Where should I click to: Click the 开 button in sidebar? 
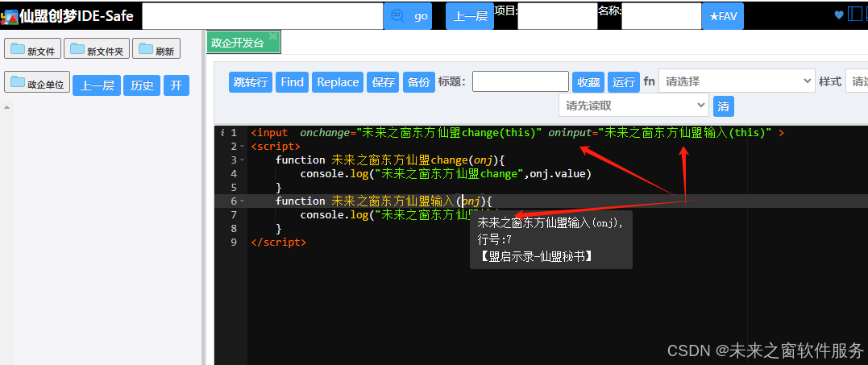pyautogui.click(x=176, y=85)
